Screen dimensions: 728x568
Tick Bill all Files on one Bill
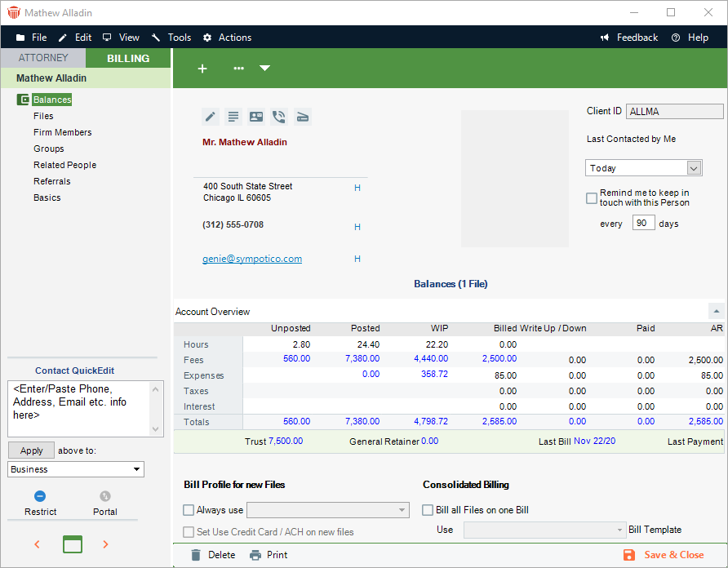point(428,510)
